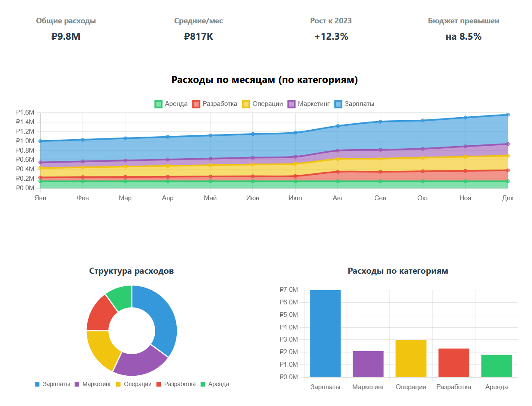Click the tall blue Зарплаты bar
This screenshot has width=532, height=406.
coord(325,333)
